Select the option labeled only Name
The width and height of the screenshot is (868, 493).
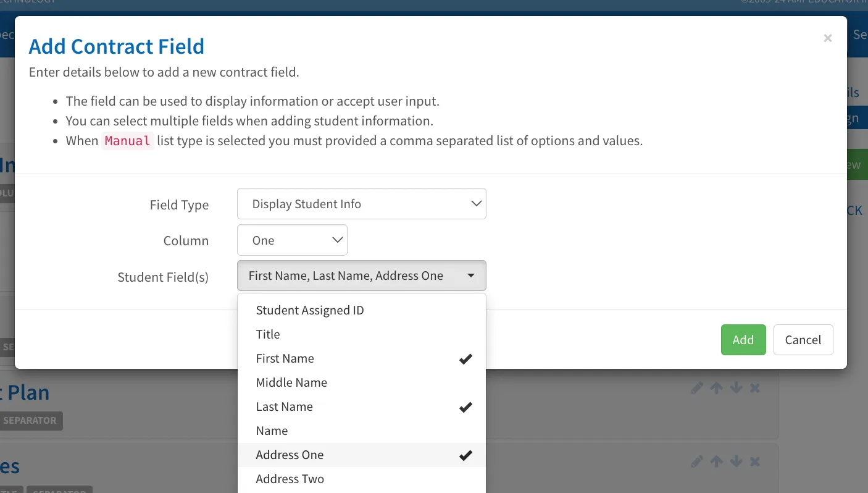tap(362, 431)
